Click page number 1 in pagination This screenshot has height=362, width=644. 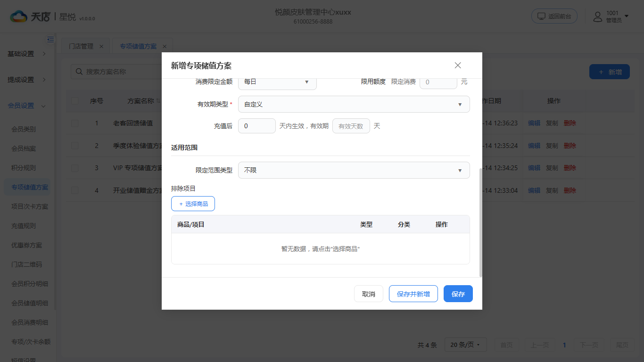(x=564, y=345)
